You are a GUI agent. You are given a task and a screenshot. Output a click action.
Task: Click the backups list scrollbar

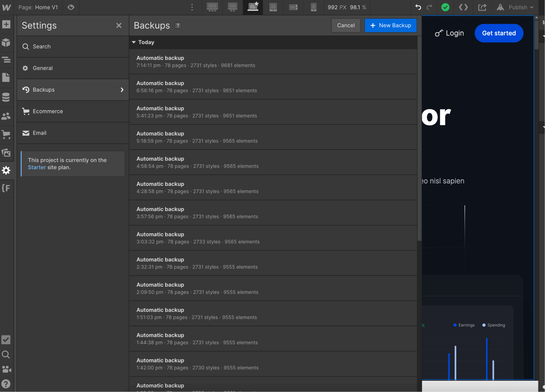[420, 139]
